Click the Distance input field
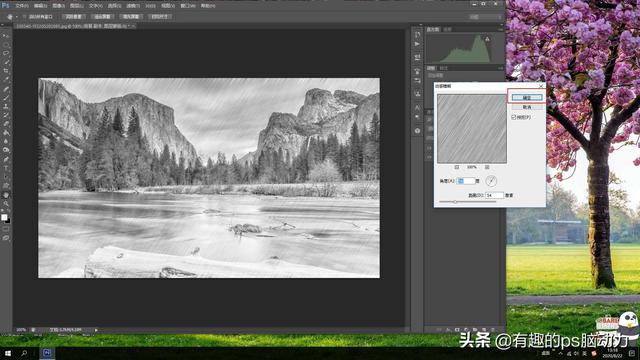Screen dimensions: 640x360 point(494,196)
